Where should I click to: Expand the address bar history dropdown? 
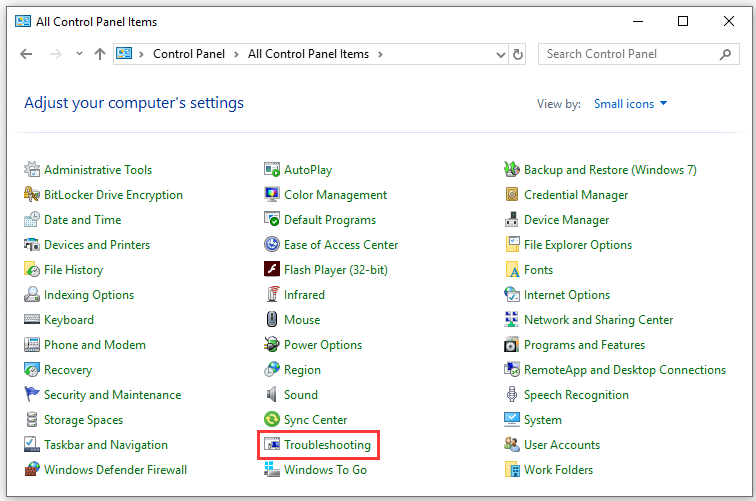point(501,54)
